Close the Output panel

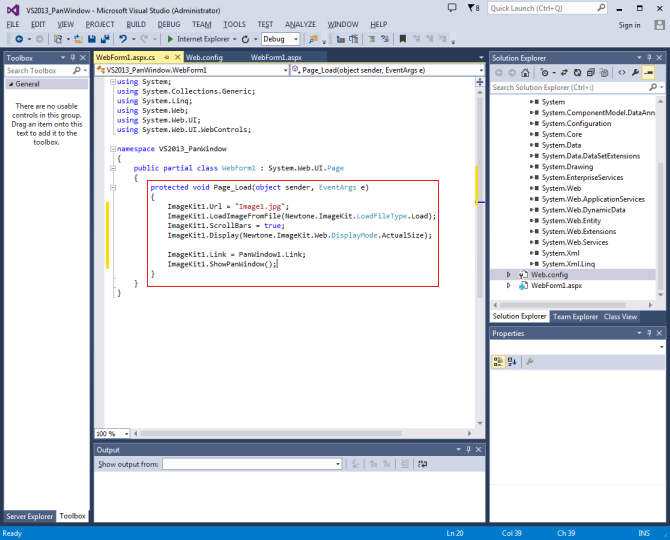(x=479, y=449)
